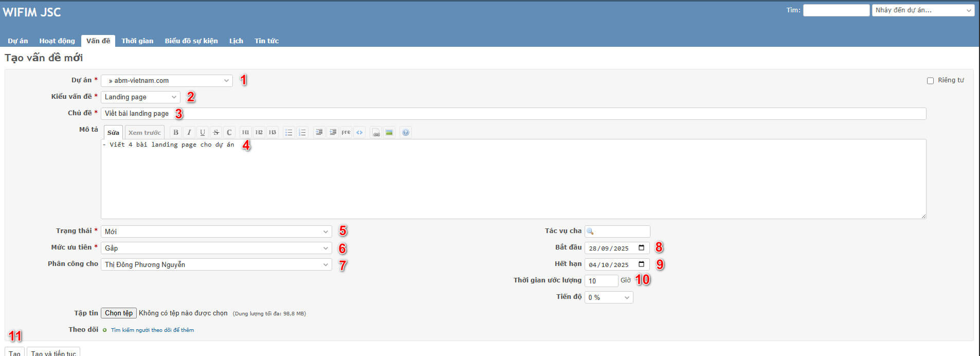
Task: Click the Chọn tệp file button
Action: pyautogui.click(x=119, y=313)
